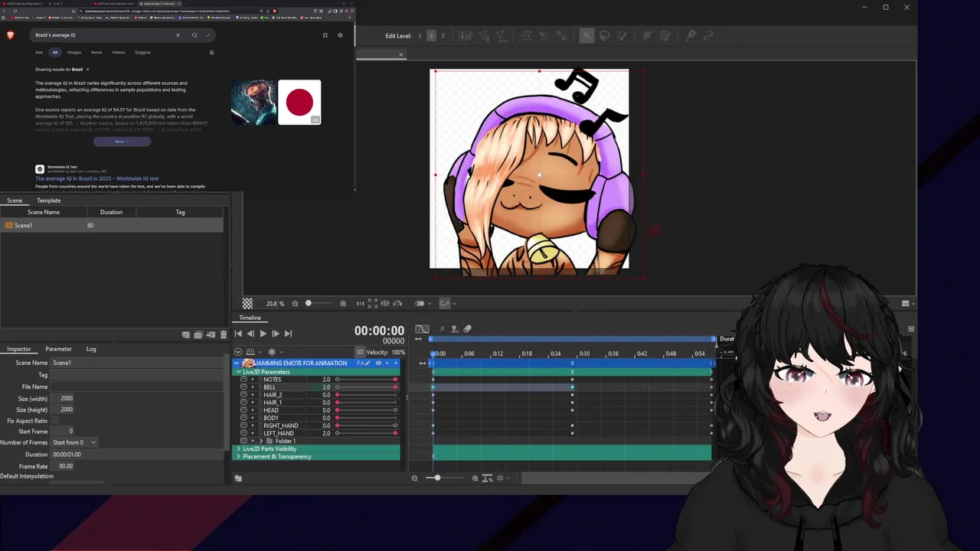Click the fit-to-screen canvas icon

click(x=372, y=304)
